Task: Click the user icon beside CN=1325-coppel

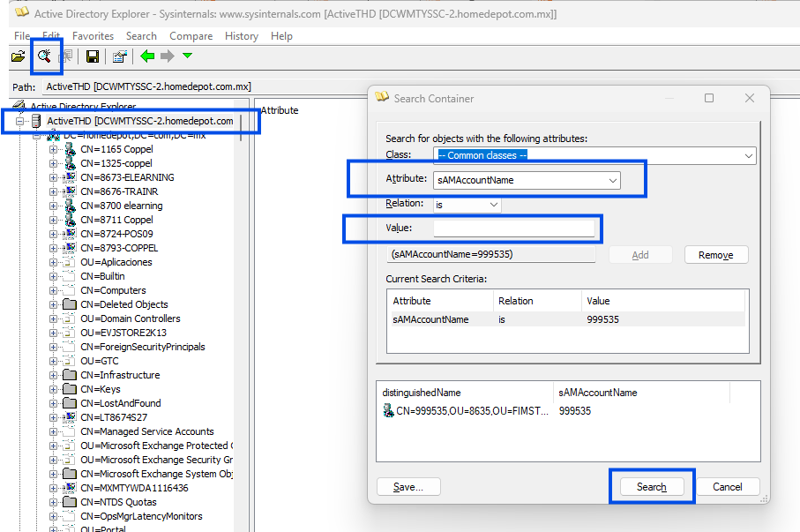Action: click(x=70, y=163)
